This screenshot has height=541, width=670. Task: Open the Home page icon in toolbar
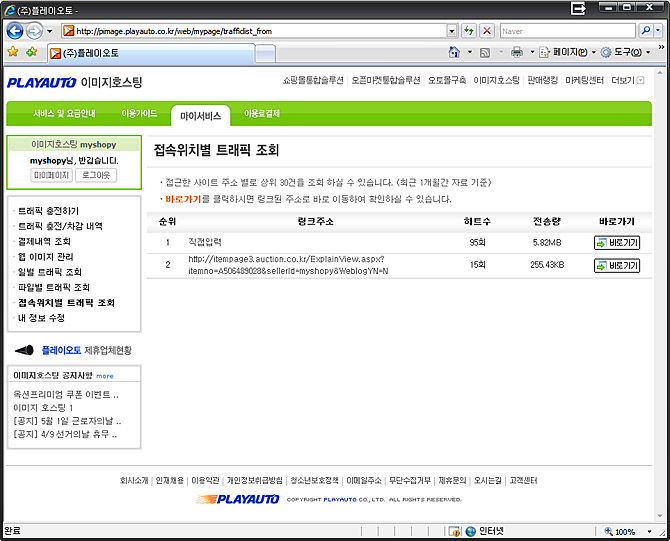point(455,52)
